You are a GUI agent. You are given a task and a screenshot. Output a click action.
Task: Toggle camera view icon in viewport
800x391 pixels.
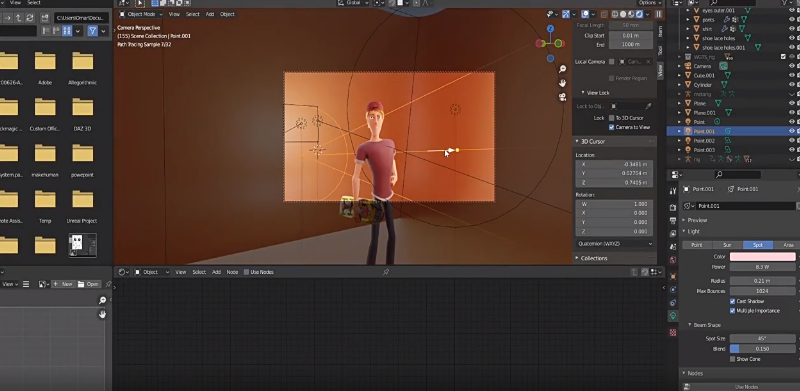[x=562, y=97]
